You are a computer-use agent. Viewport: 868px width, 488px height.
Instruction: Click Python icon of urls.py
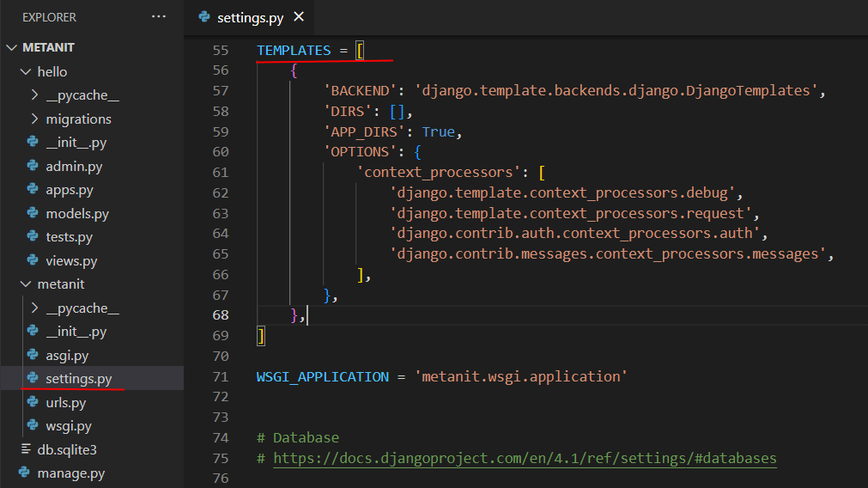[x=33, y=401]
